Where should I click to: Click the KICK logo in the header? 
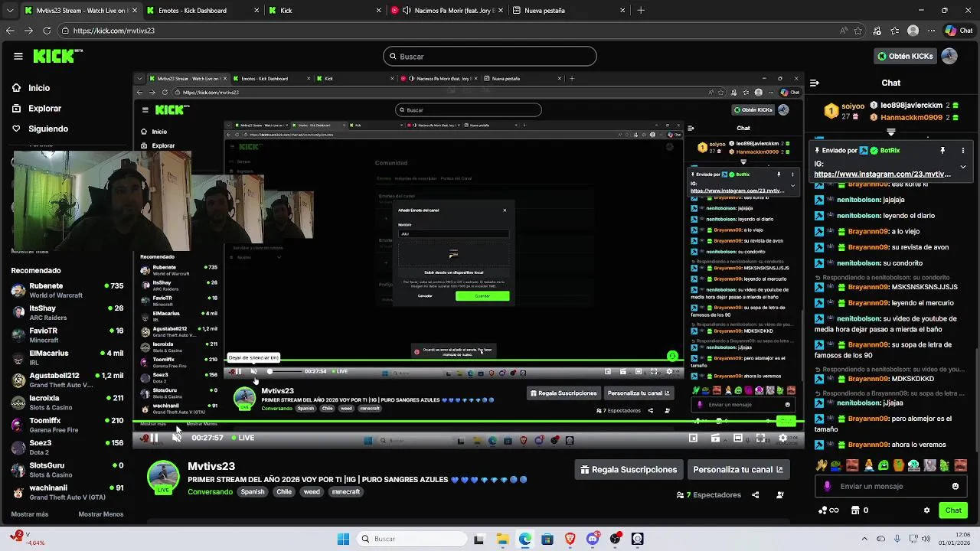tap(57, 56)
